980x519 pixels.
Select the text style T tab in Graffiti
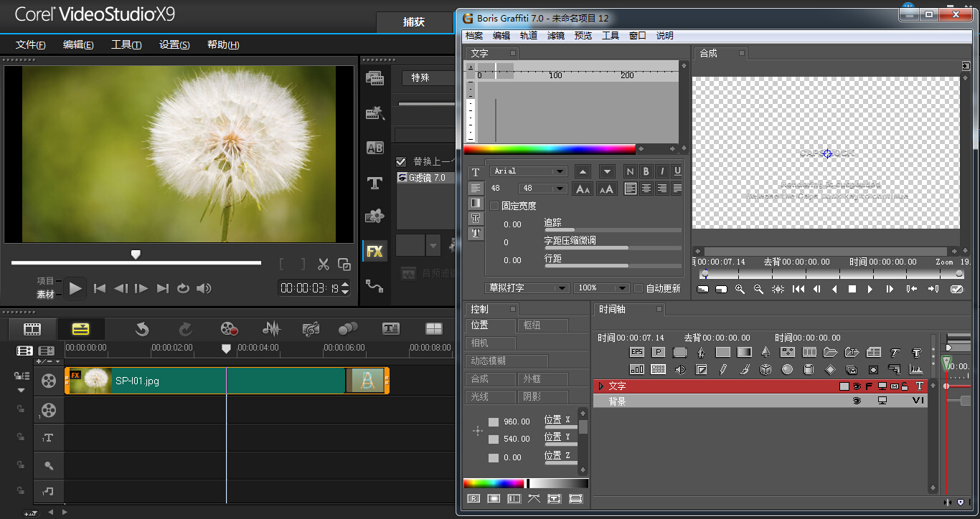475,173
